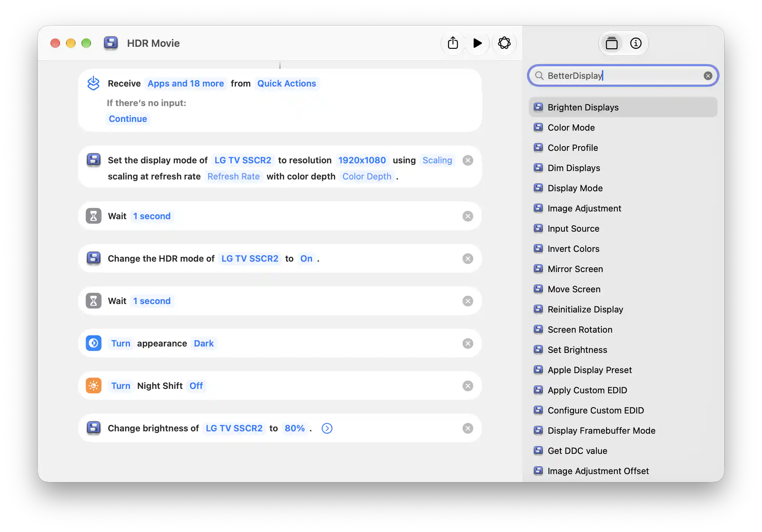Toggle the Night Shift Off value
This screenshot has width=762, height=532.
click(x=196, y=386)
